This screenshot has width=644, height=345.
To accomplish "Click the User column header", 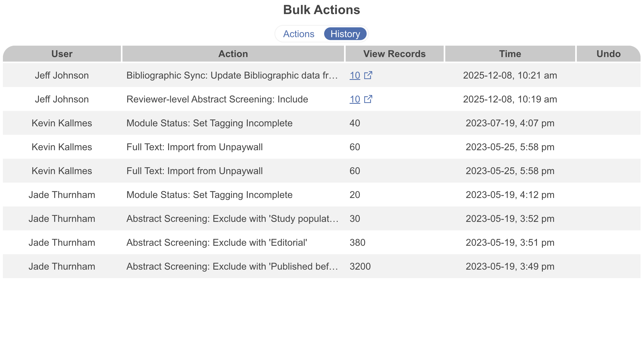I will click(x=62, y=54).
